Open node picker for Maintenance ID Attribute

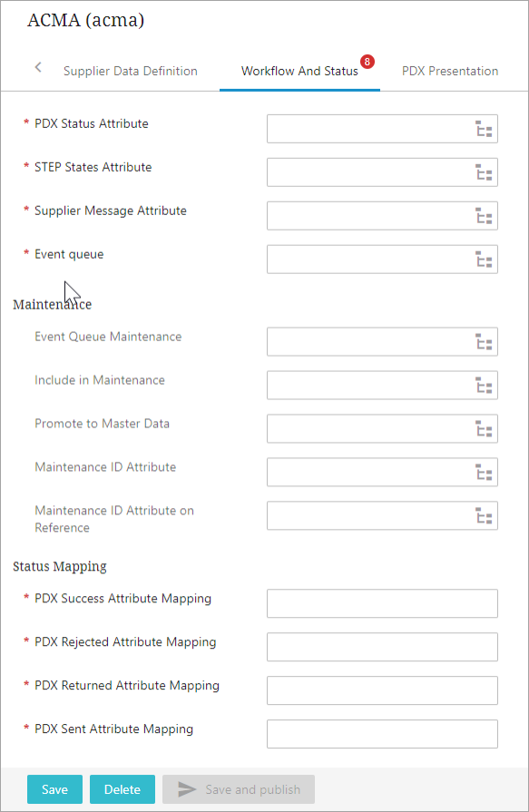click(x=484, y=473)
